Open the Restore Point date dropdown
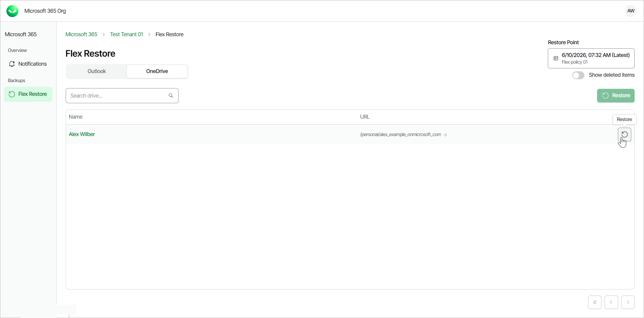The width and height of the screenshot is (644, 318). click(591, 58)
